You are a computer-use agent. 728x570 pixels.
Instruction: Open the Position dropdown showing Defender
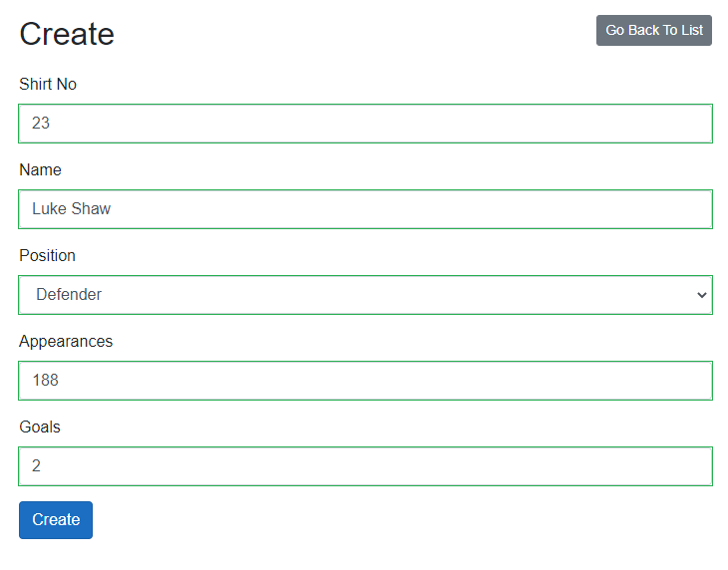pos(365,295)
